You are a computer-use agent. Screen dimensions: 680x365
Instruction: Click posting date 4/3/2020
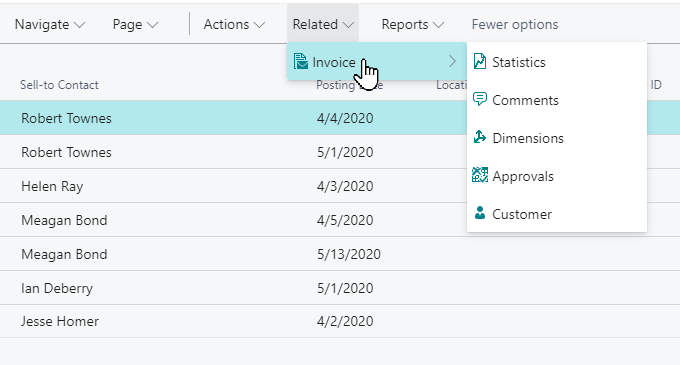[345, 186]
